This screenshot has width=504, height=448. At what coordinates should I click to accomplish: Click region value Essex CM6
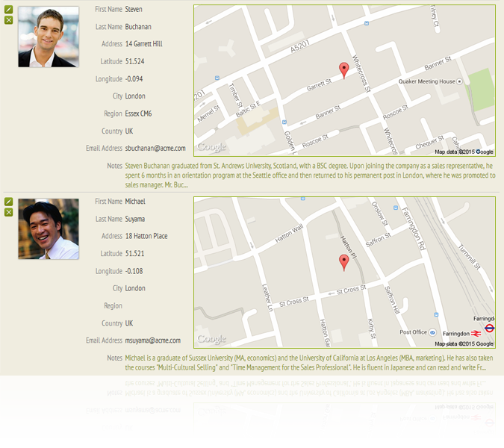[x=138, y=113]
